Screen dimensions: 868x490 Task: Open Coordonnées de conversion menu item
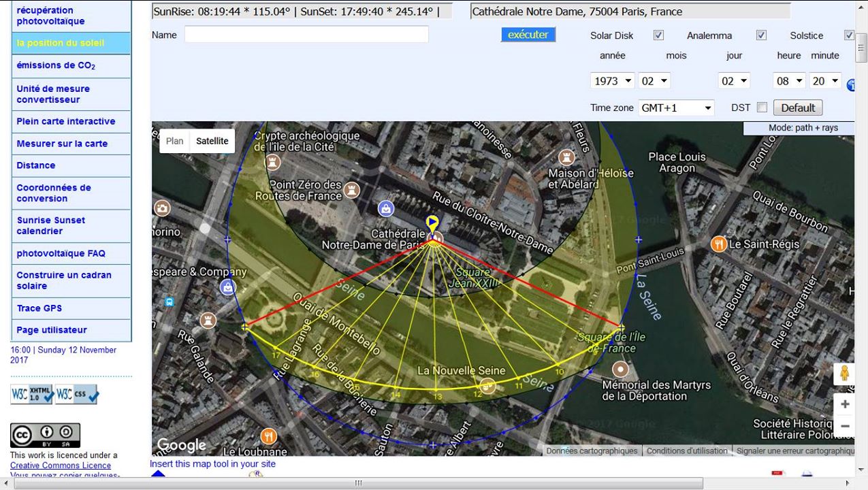pyautogui.click(x=71, y=193)
